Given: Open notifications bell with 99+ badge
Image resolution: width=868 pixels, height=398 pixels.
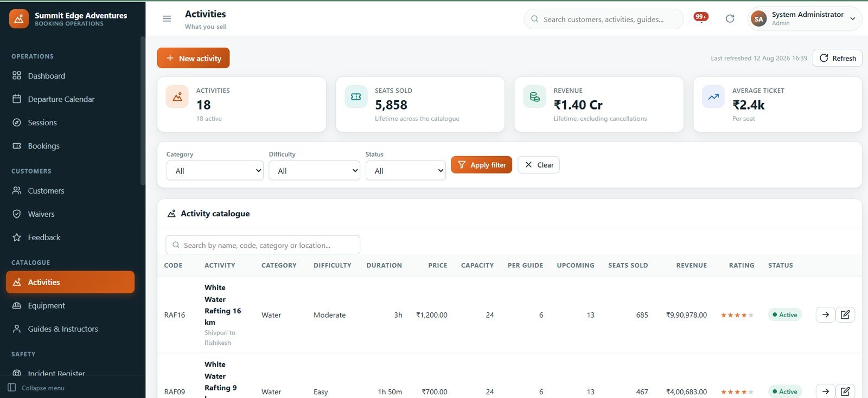Looking at the screenshot, I should coord(701,18).
